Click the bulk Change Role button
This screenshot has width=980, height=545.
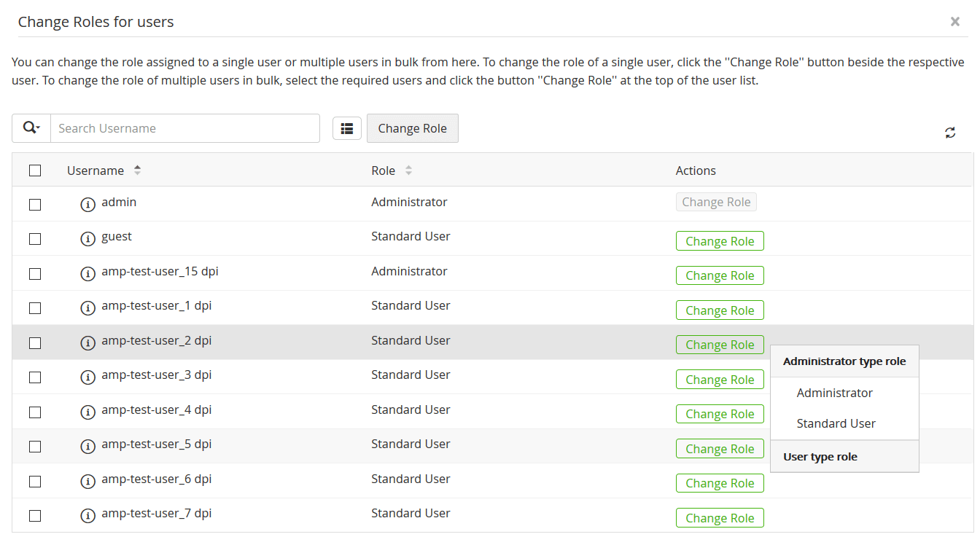click(412, 128)
